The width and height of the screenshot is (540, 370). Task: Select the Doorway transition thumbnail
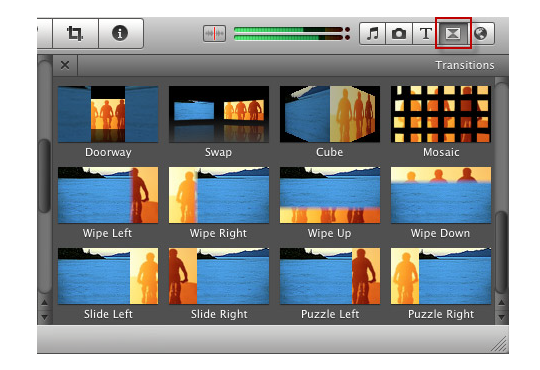click(108, 114)
